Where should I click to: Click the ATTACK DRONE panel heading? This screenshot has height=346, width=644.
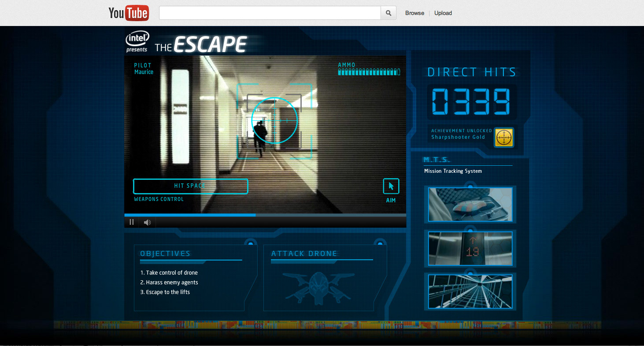coord(304,253)
